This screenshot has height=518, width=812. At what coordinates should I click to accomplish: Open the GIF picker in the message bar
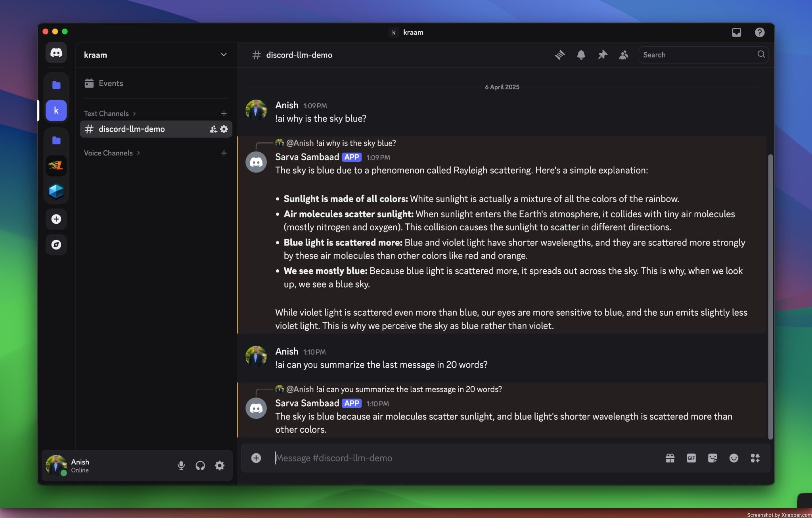tap(691, 458)
